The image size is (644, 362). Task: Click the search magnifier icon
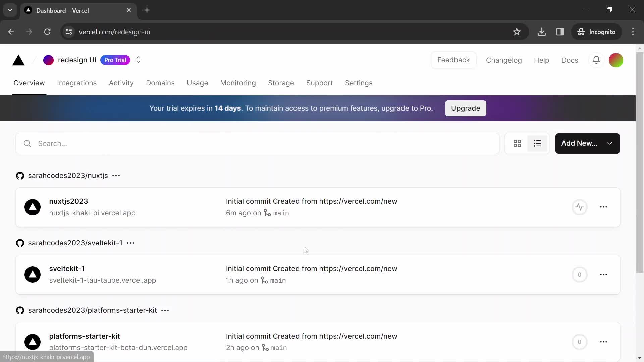pyautogui.click(x=28, y=144)
